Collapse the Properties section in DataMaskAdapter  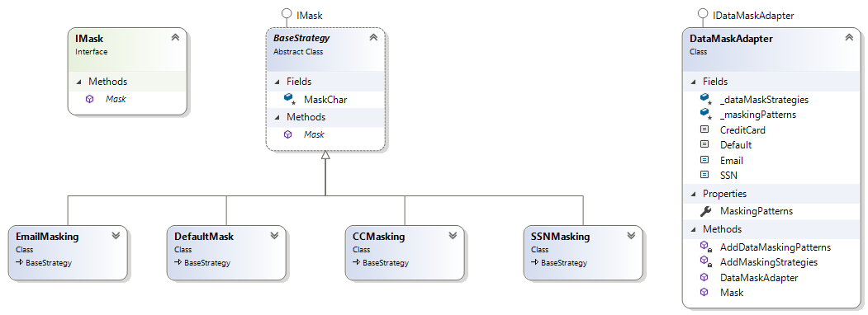[693, 194]
